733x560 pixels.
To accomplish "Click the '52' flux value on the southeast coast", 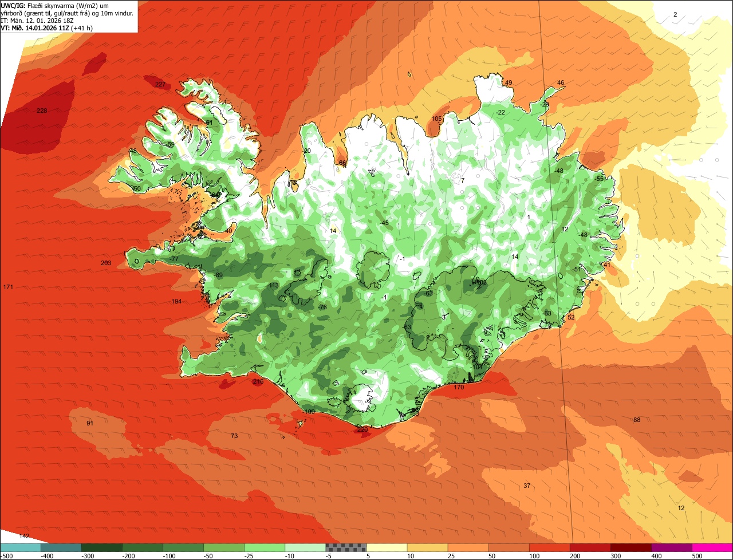I will pos(571,317).
